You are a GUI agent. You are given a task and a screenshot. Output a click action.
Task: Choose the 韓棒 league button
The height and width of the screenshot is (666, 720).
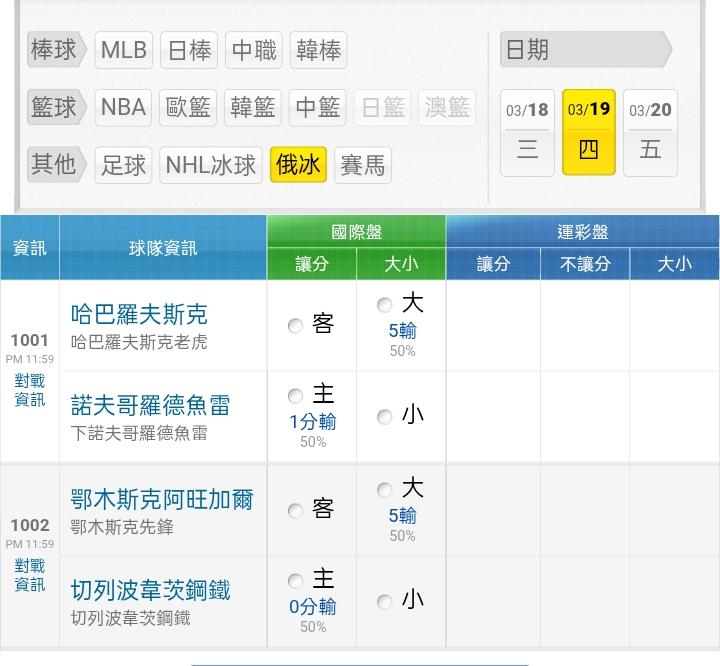(319, 50)
